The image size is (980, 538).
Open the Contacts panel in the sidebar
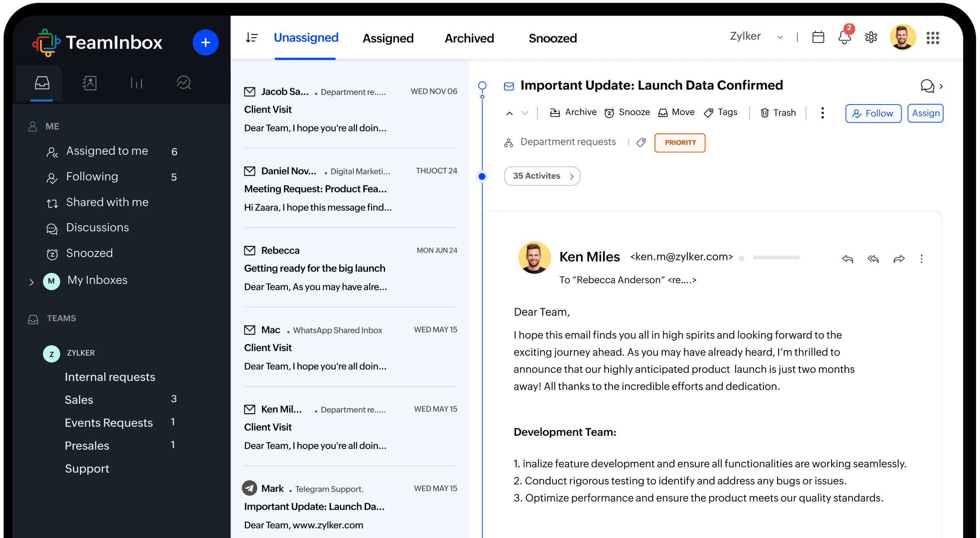[x=89, y=83]
